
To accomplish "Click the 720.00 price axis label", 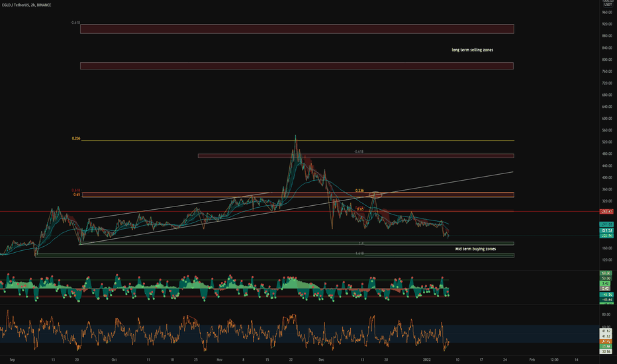I will [x=607, y=83].
